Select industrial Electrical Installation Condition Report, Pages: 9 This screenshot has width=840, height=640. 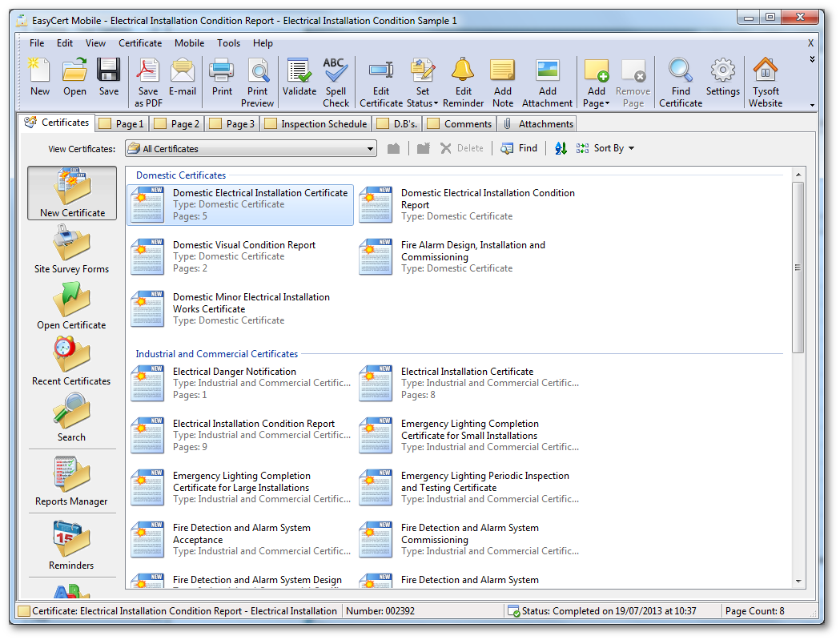click(240, 435)
